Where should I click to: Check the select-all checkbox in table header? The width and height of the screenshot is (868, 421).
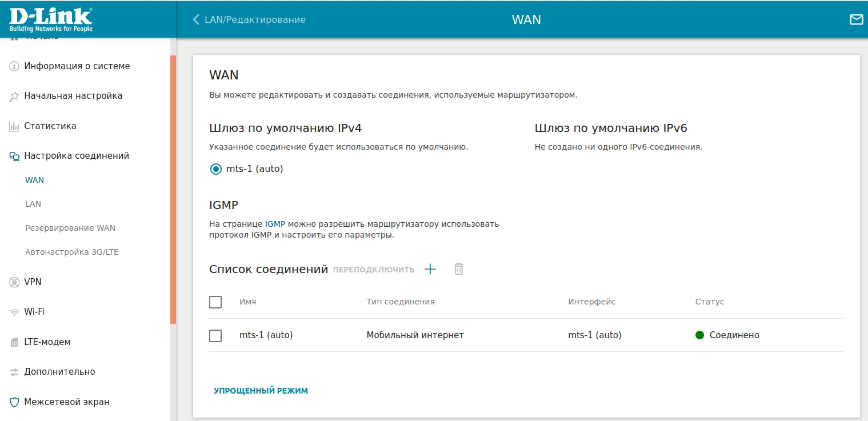[x=215, y=302]
